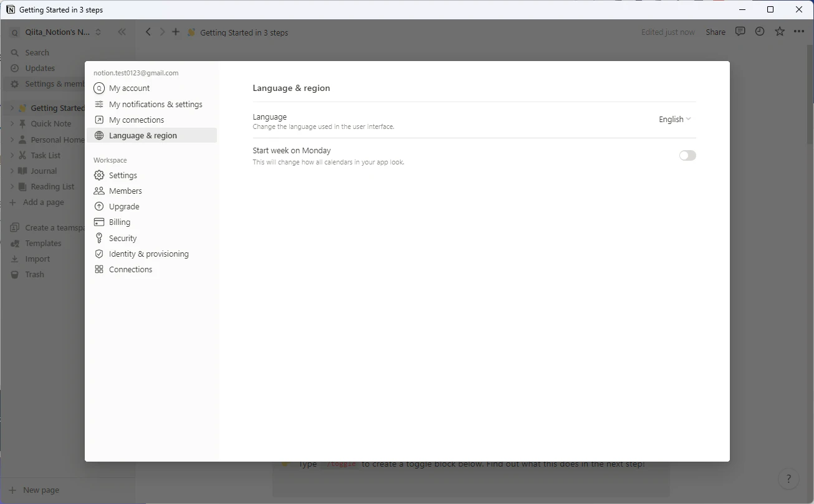Image resolution: width=814 pixels, height=504 pixels.
Task: Click the Connections grid icon
Action: point(99,269)
